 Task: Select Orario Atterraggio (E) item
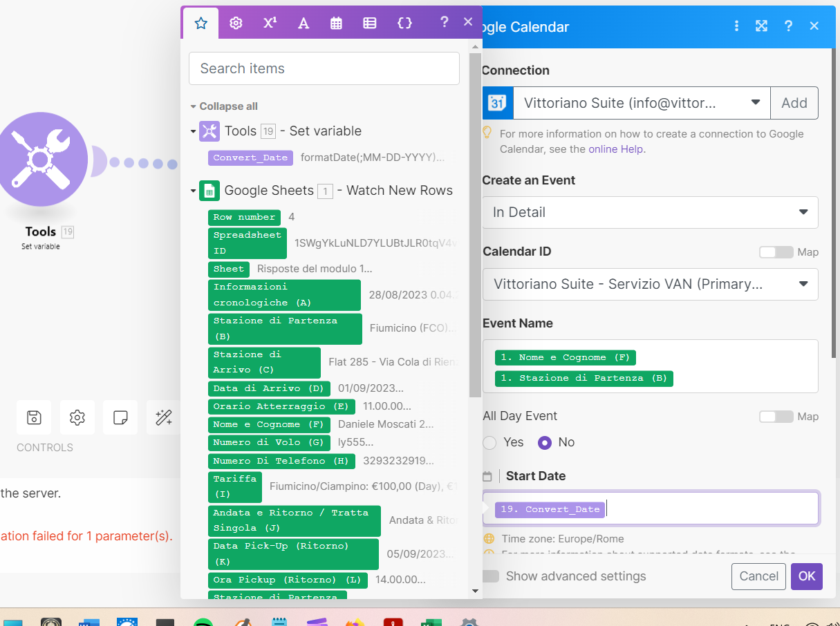point(281,406)
